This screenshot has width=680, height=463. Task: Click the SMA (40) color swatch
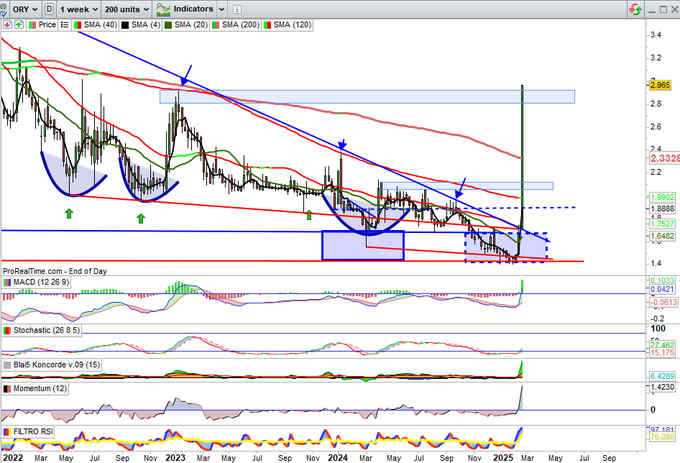(78, 25)
